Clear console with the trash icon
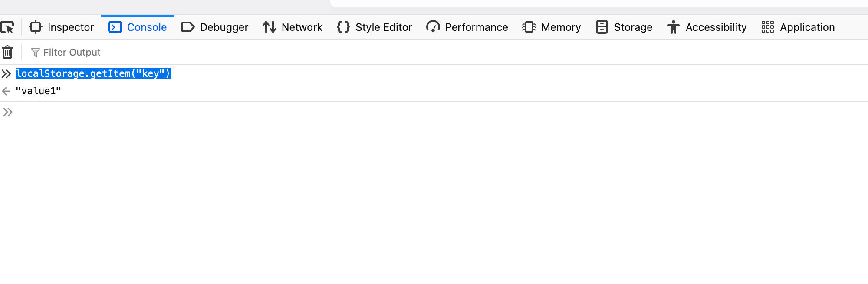 [7, 53]
